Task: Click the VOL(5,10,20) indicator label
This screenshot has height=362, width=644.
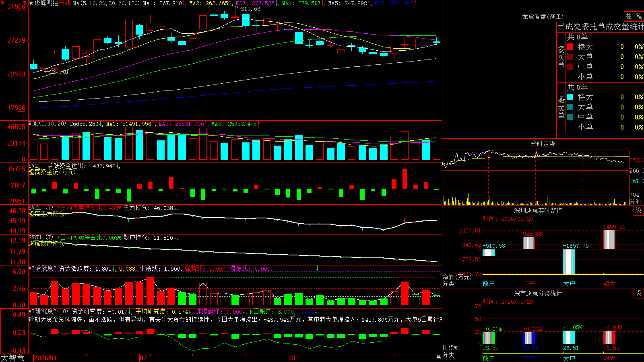Action: coord(47,124)
